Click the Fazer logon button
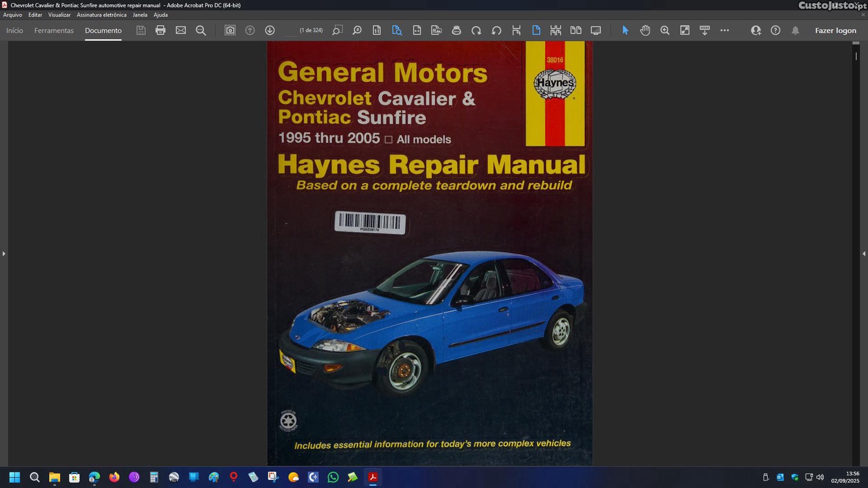 point(835,31)
